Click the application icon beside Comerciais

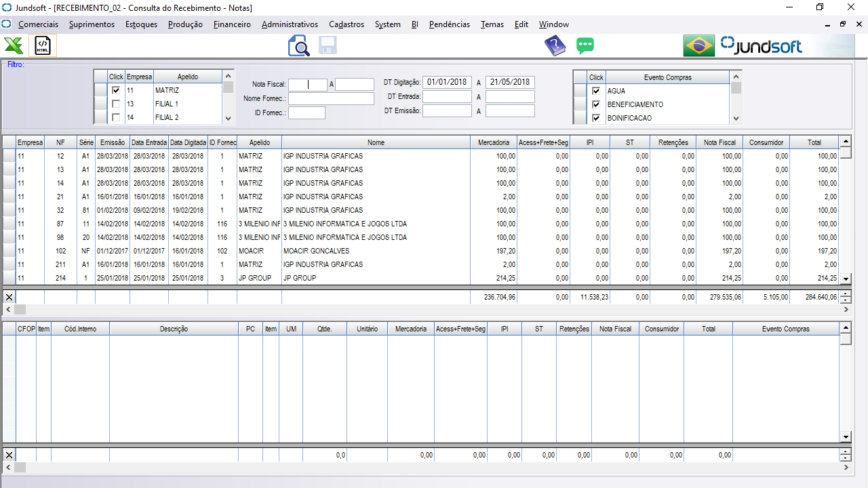pyautogui.click(x=7, y=24)
